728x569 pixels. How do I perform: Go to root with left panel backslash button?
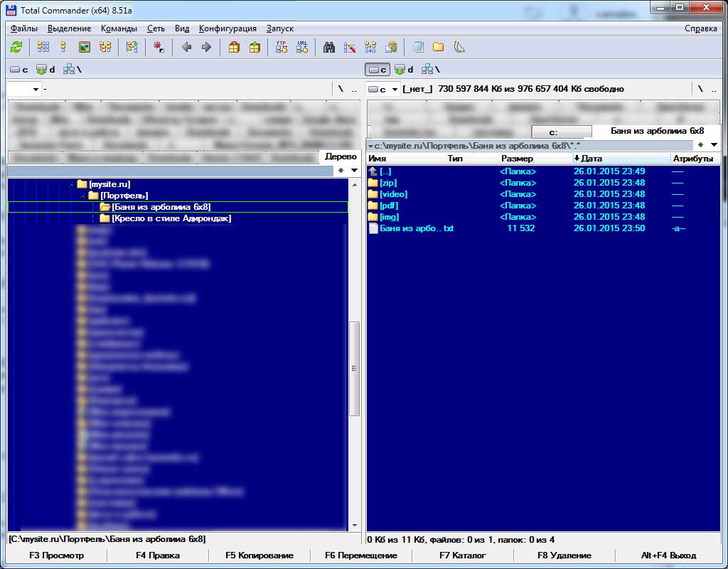click(341, 89)
